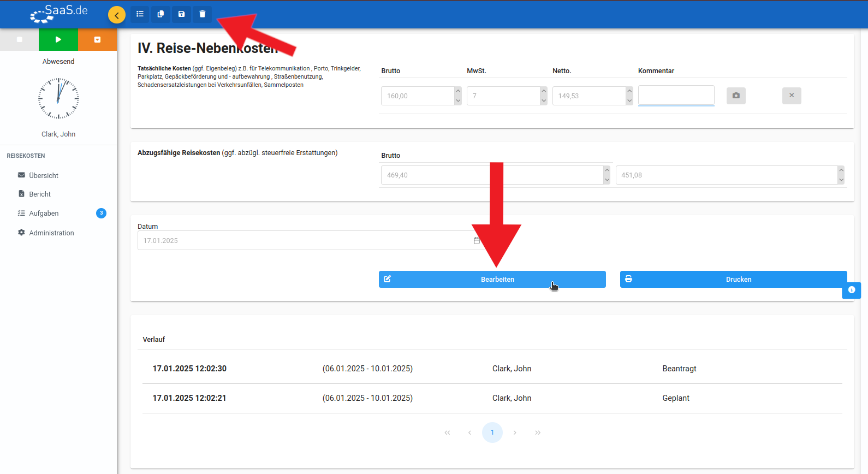Click the trash delete toolbar icon
The width and height of the screenshot is (868, 474).
(x=202, y=14)
